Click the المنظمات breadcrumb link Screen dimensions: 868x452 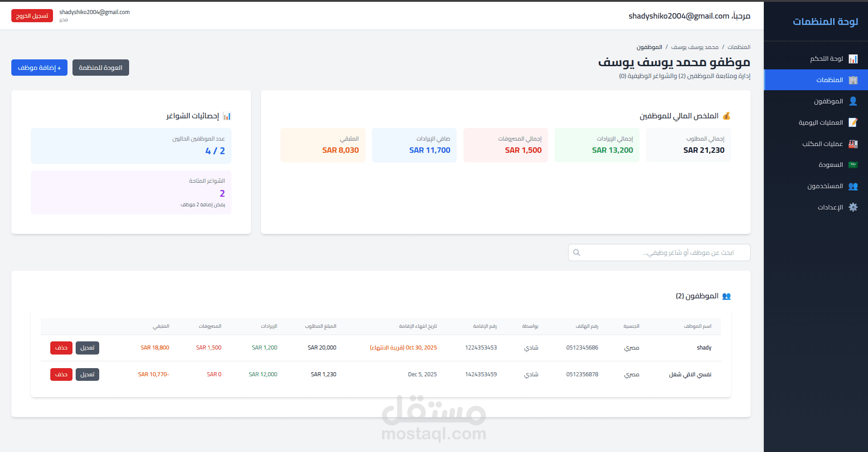point(739,47)
